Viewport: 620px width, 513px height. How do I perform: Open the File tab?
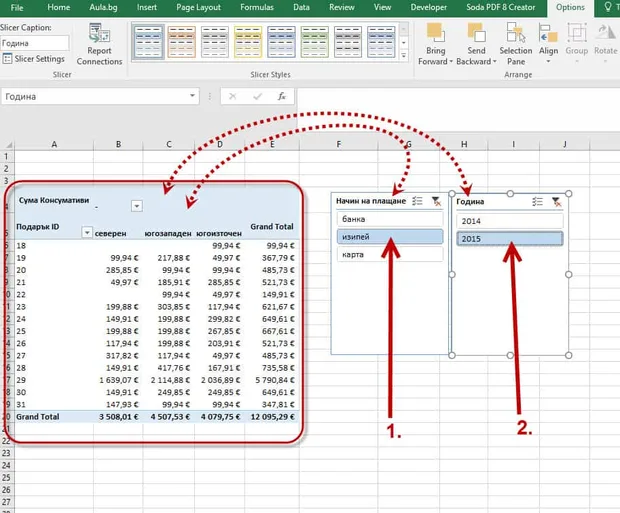click(x=17, y=8)
